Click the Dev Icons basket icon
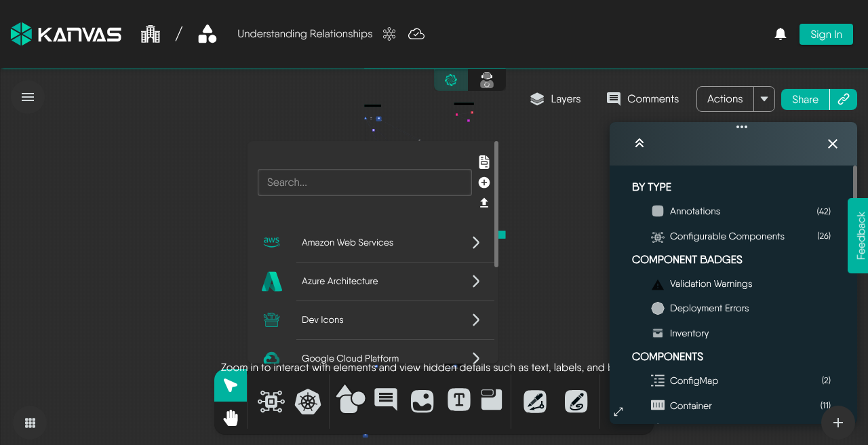The width and height of the screenshot is (868, 445). point(272,320)
